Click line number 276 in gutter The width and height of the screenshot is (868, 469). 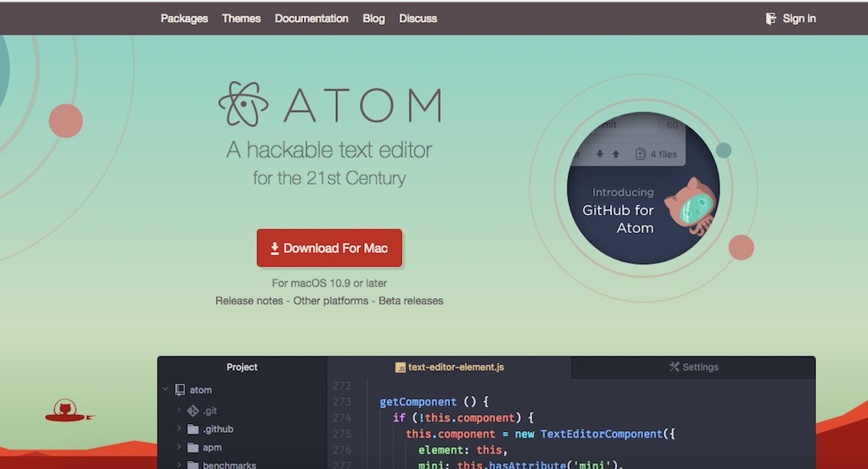342,451
